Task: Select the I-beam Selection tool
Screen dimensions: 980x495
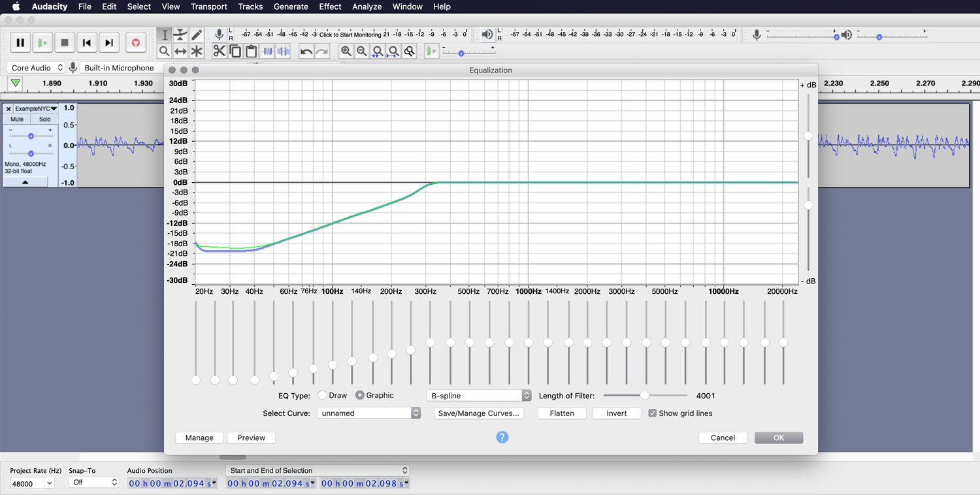Action: coord(165,35)
